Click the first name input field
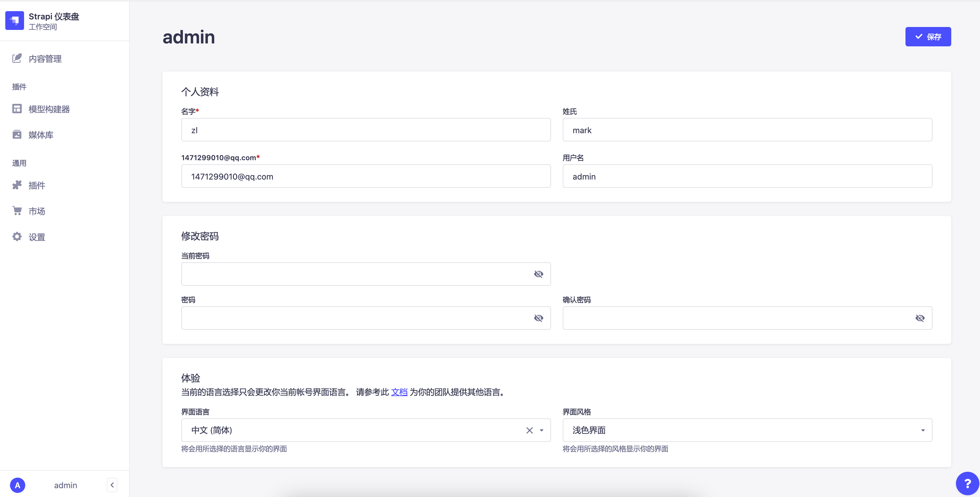Screen dimensions: 980x497 click(x=365, y=130)
